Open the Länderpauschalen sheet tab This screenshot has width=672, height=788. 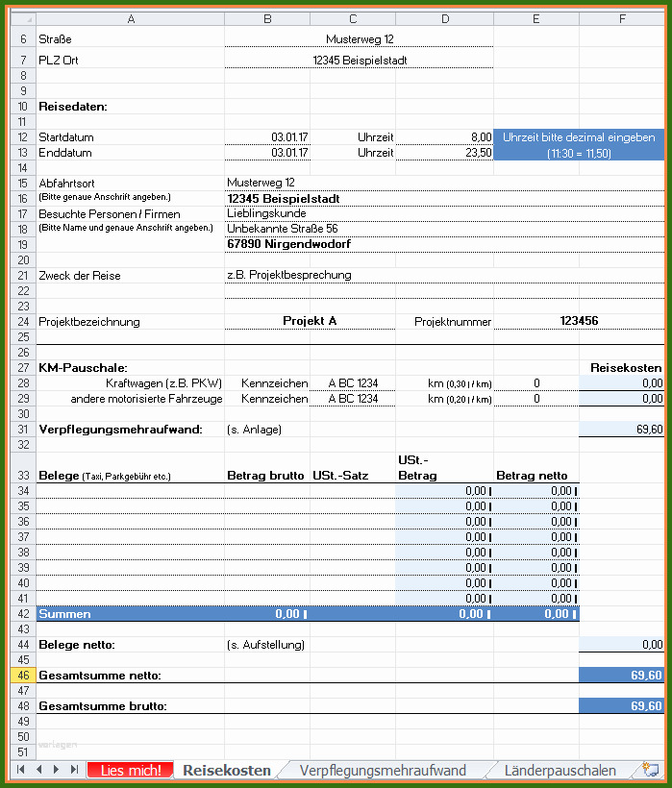click(560, 771)
